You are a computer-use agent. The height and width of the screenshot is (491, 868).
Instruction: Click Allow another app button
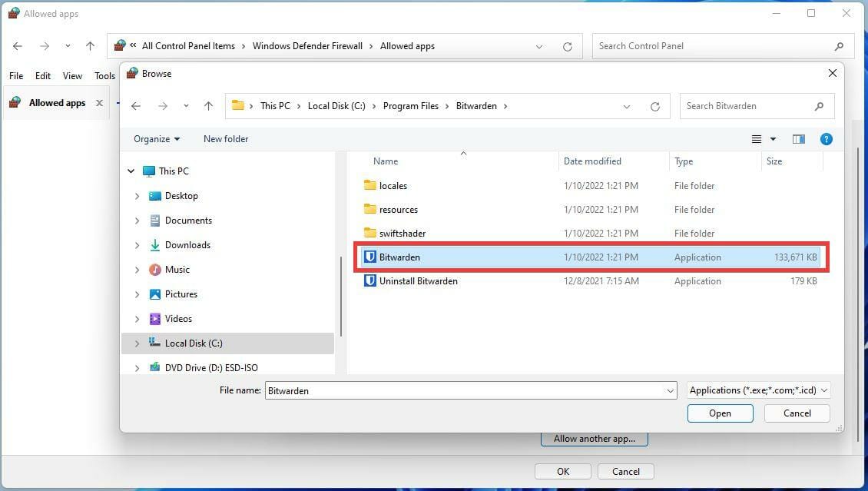pyautogui.click(x=594, y=439)
